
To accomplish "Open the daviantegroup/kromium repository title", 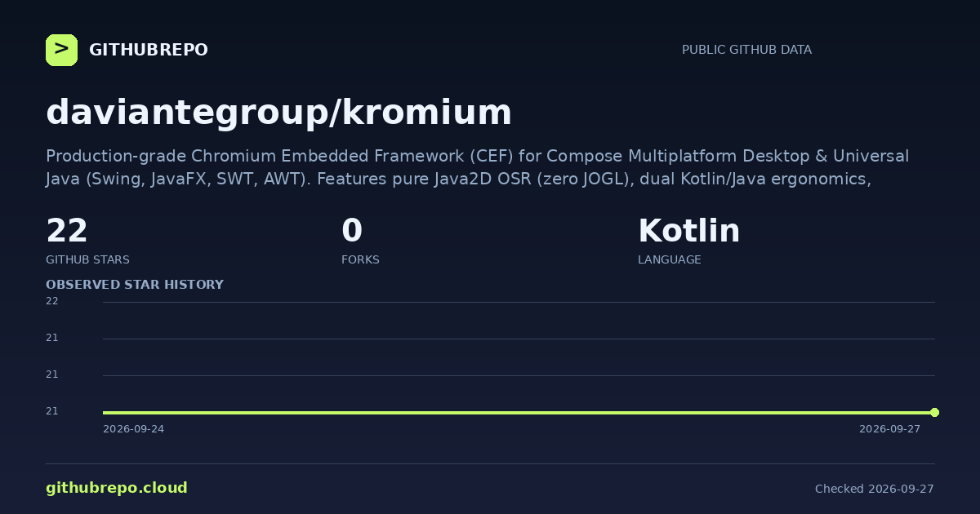I will 278,112.
